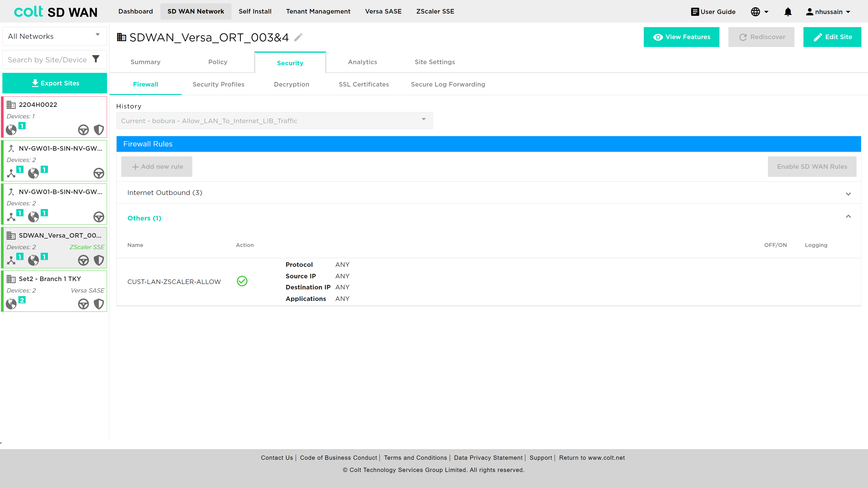Click the Rediscover button
The height and width of the screenshot is (488, 868).
tap(761, 37)
